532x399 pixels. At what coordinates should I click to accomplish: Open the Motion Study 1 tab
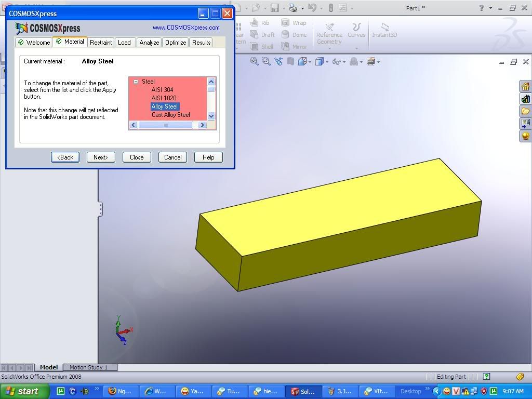tap(88, 367)
